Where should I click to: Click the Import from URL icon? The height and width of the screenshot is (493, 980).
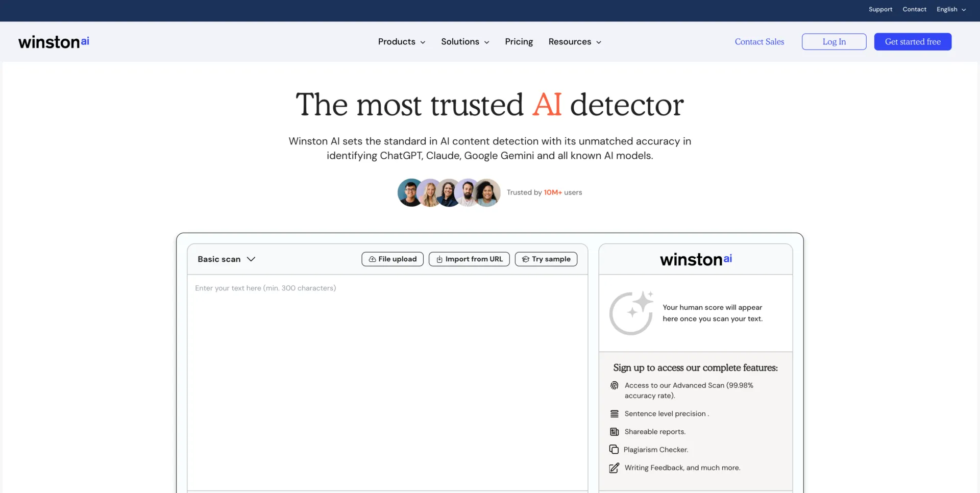pos(439,259)
